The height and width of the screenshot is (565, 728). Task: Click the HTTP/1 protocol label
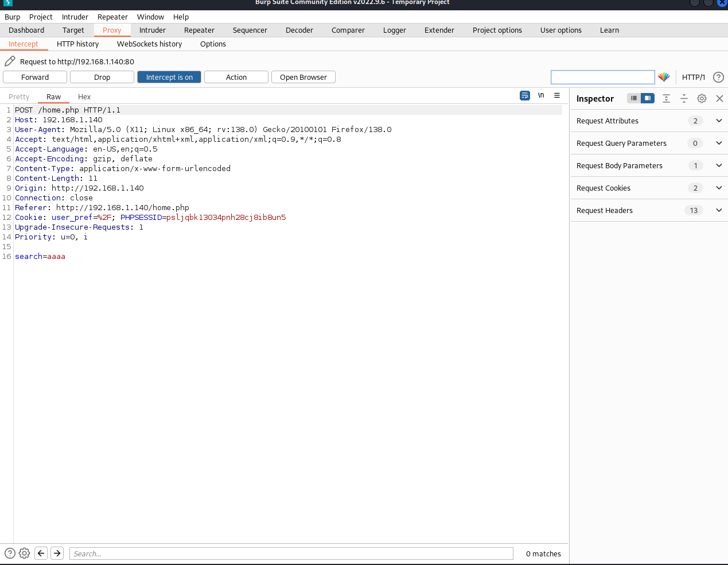pos(694,77)
